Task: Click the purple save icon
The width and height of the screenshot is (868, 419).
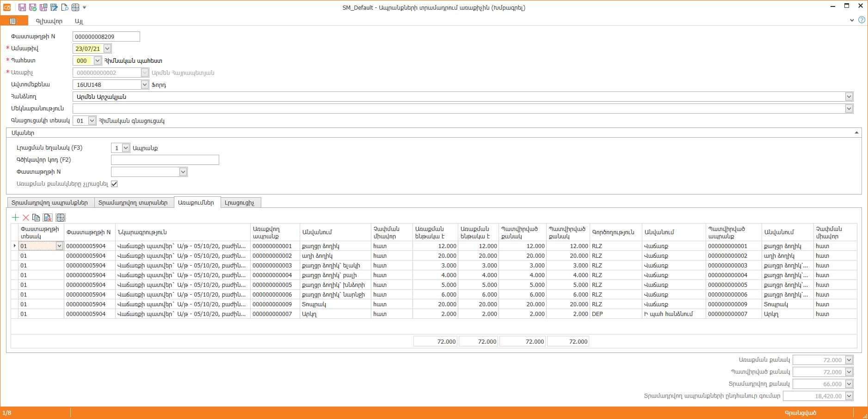Action: [22, 7]
